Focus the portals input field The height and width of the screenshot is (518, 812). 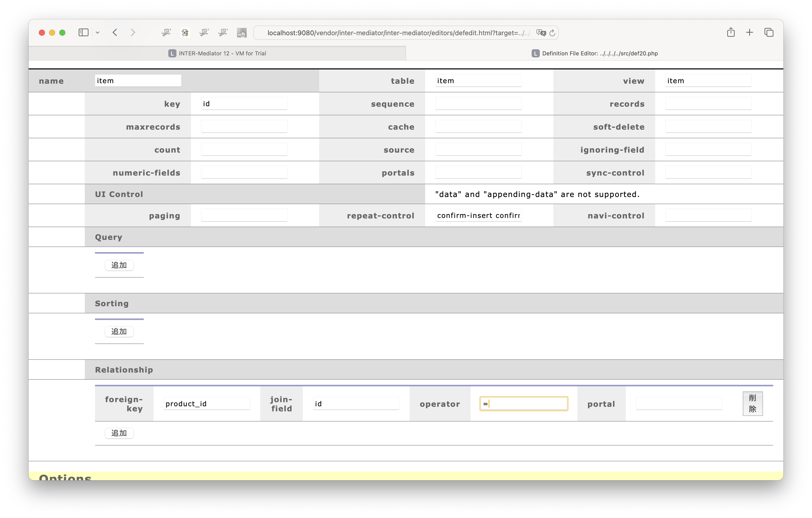tap(478, 172)
